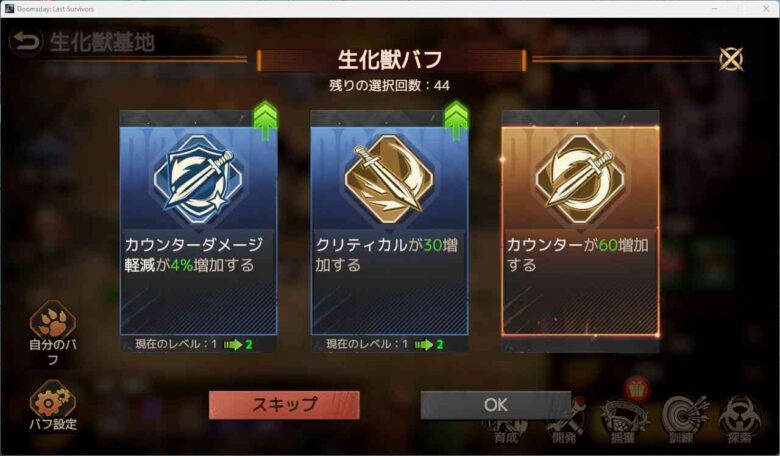780x456 pixels.
Task: Click the スキップ button
Action: [284, 405]
